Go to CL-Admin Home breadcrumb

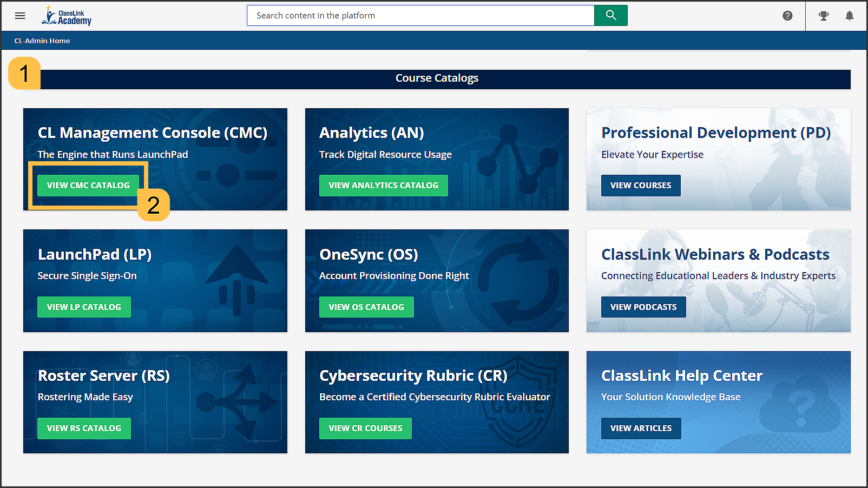[42, 41]
